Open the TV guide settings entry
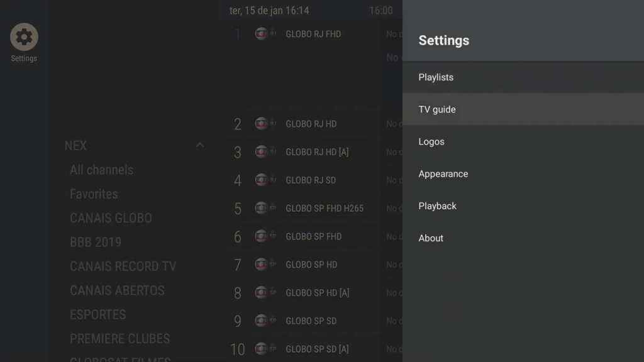This screenshot has height=362, width=644. tap(437, 109)
